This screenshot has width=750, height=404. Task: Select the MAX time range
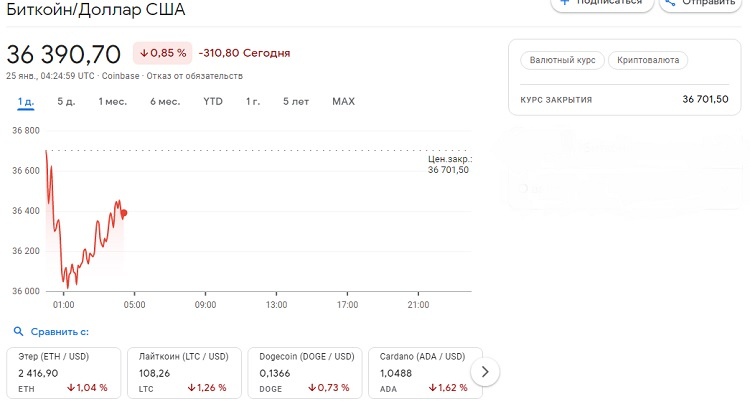(343, 101)
